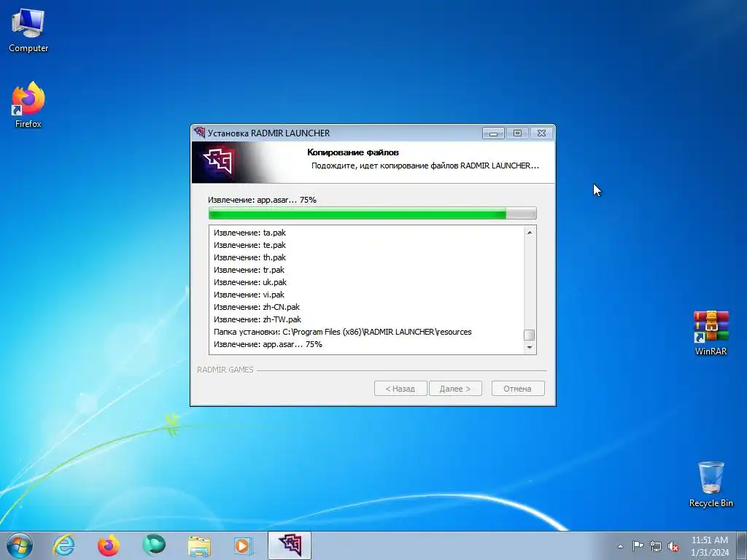Click the installer title bar RADMIR icon
747x560 pixels.
point(200,133)
